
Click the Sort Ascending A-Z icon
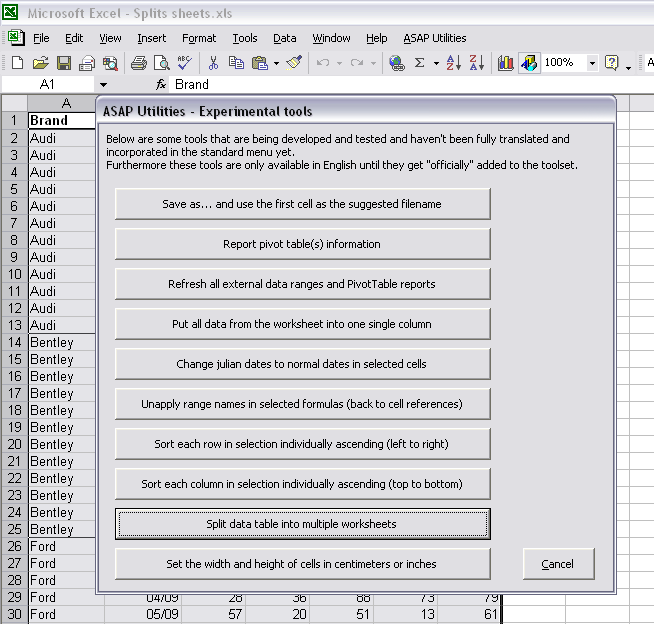point(453,63)
